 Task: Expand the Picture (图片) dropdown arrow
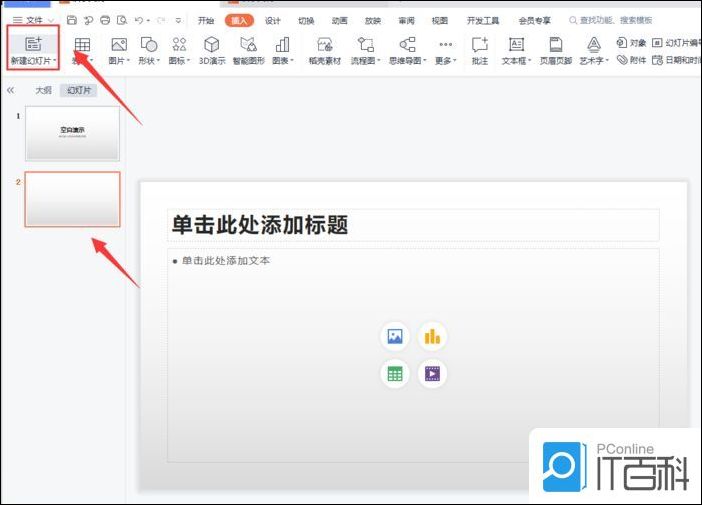coord(128,60)
